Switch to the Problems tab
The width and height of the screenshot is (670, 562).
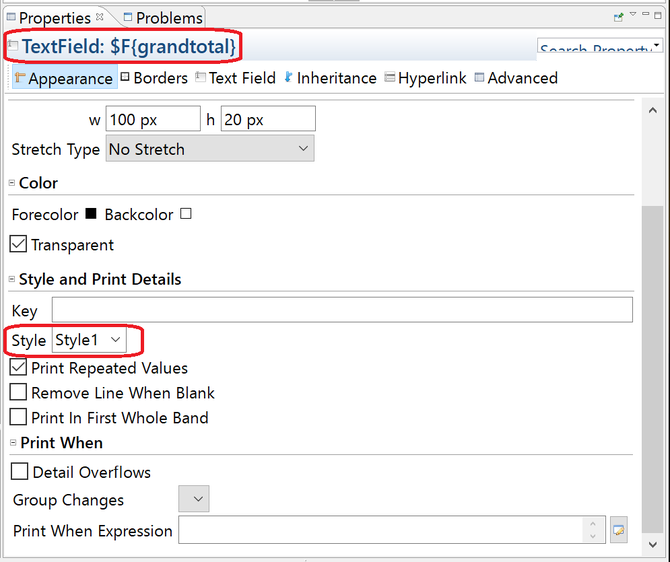[163, 18]
